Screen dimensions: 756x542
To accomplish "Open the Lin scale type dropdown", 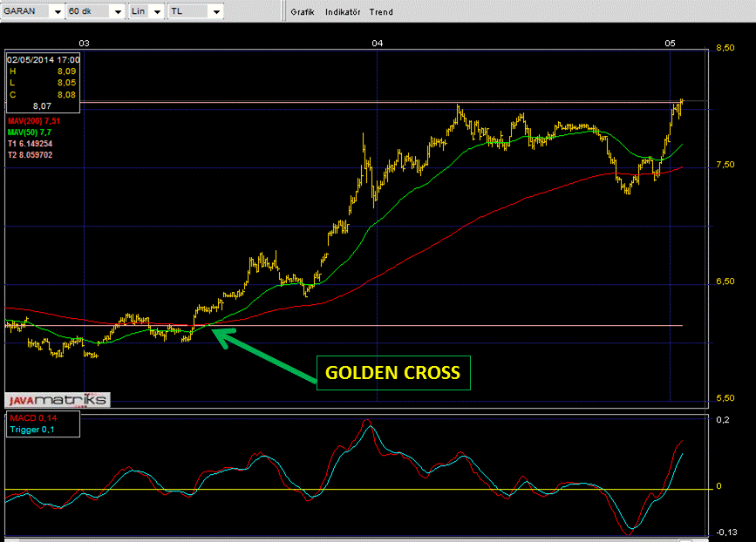I will click(157, 12).
